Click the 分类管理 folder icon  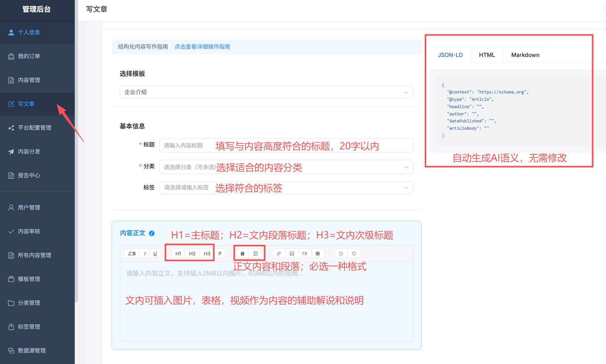tap(11, 303)
